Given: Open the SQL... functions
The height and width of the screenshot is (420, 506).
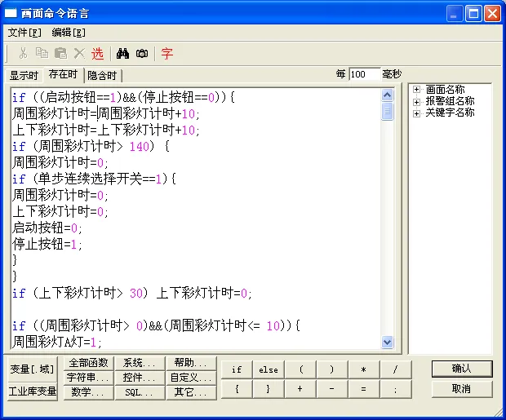Looking at the screenshot, I should [x=140, y=392].
